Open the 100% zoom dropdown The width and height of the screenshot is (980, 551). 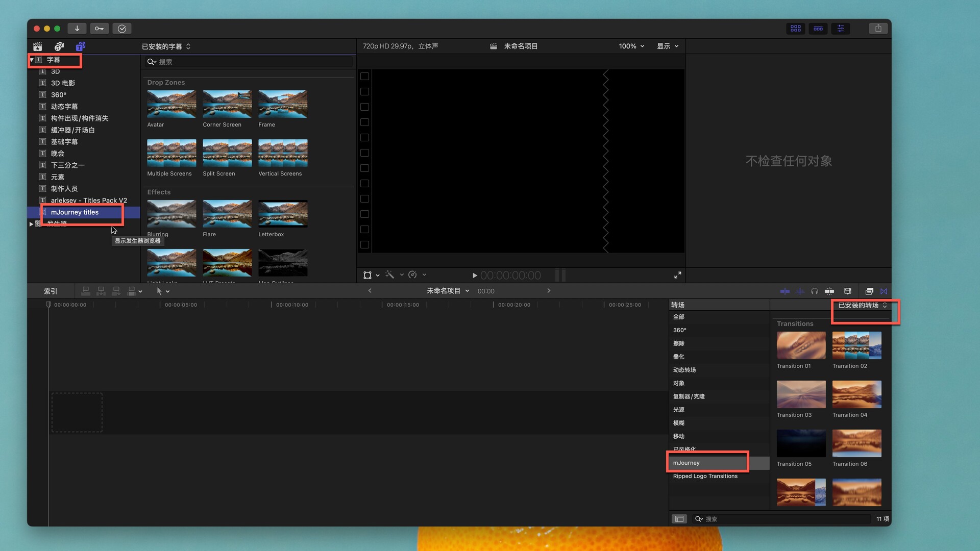(x=631, y=46)
